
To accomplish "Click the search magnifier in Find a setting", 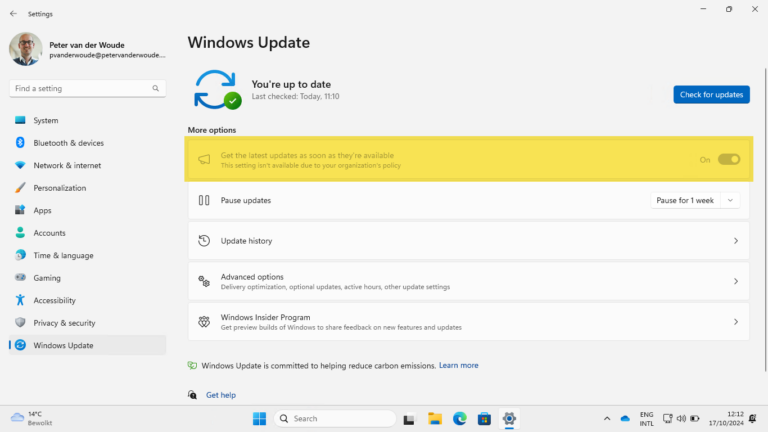I will (156, 88).
